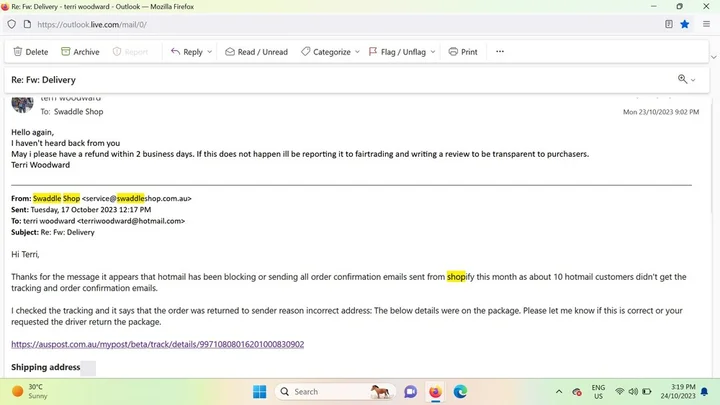The width and height of the screenshot is (720, 405).
Task: Click the Firefox bookmark star icon
Action: 685,24
